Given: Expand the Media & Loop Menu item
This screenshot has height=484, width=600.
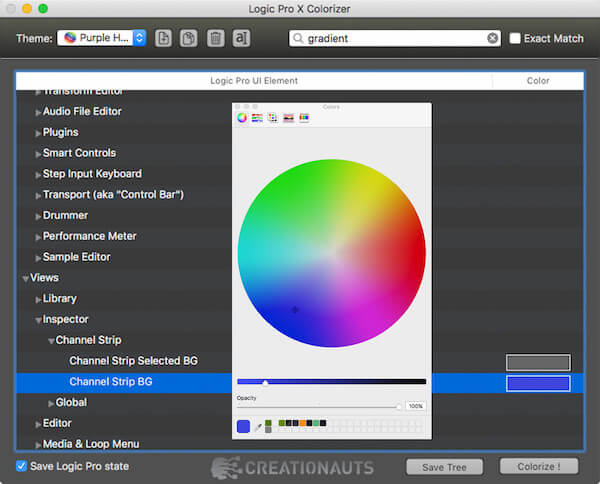Looking at the screenshot, I should (x=38, y=445).
